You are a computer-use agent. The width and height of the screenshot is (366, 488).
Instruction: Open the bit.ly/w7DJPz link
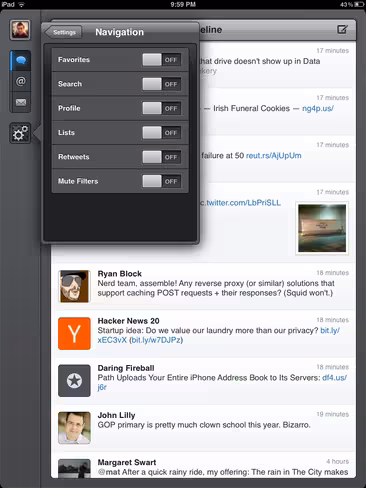coord(156,340)
